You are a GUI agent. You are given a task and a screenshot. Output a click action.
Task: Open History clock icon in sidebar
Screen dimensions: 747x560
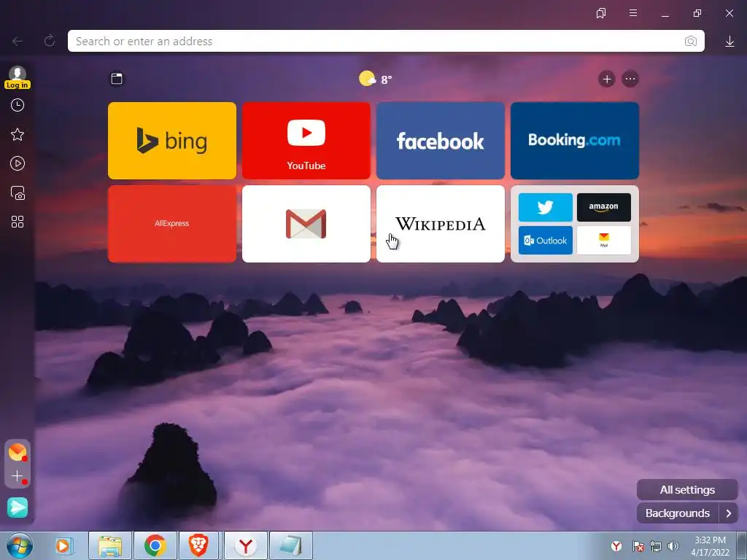click(x=18, y=105)
